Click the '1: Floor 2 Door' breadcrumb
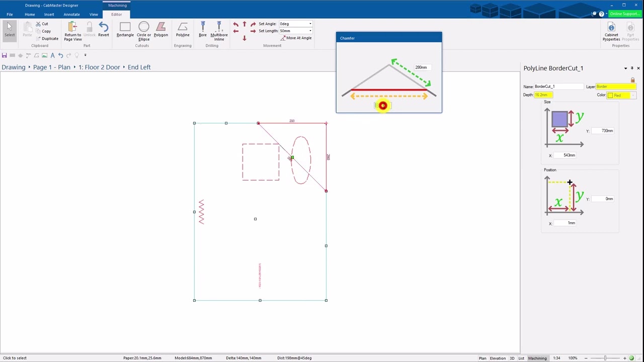644x362 pixels. coord(99,67)
